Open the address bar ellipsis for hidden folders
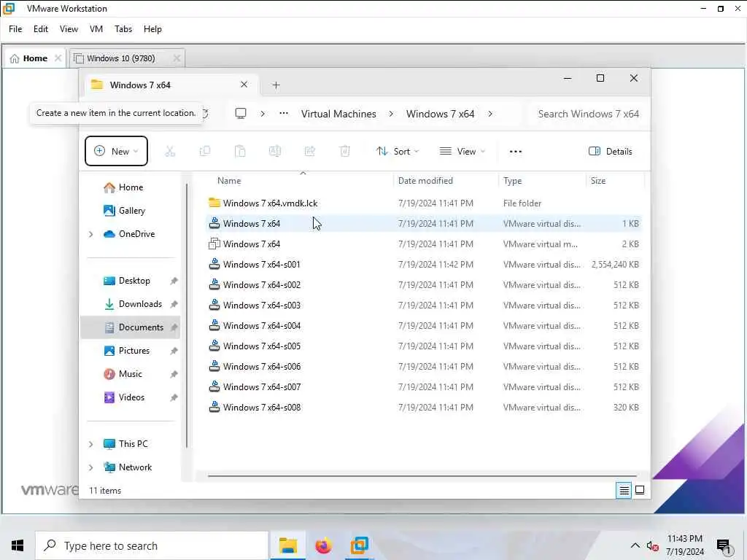Viewport: 747px width, 560px height. [x=284, y=113]
